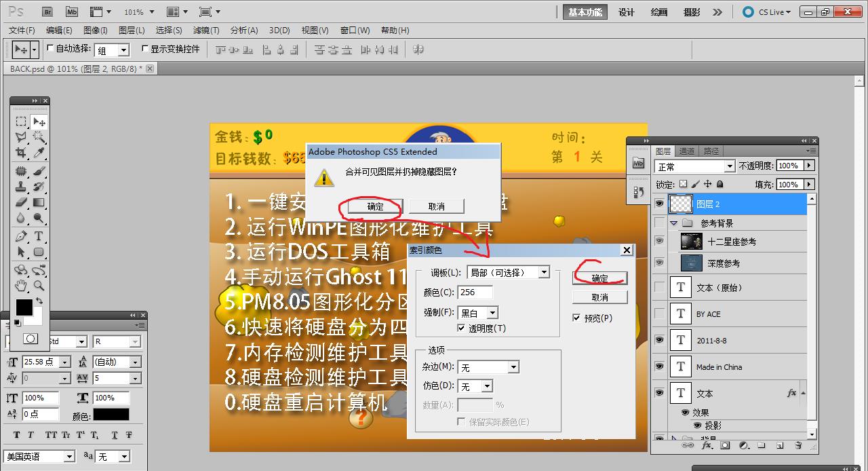Click the text 颜色 black swatch
Image resolution: width=868 pixels, height=471 pixels.
pos(111,415)
